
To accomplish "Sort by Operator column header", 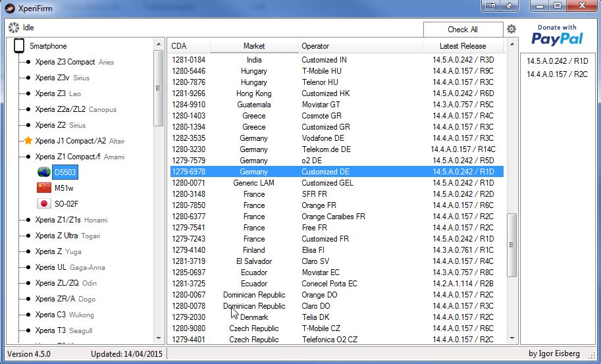I will (360, 46).
